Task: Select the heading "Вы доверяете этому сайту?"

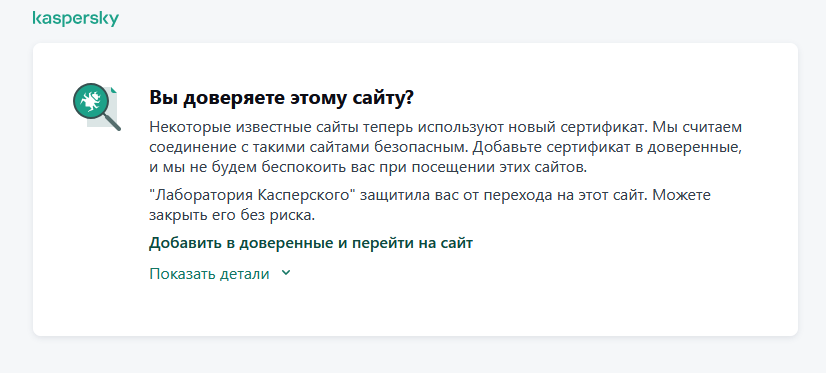Action: [x=281, y=98]
